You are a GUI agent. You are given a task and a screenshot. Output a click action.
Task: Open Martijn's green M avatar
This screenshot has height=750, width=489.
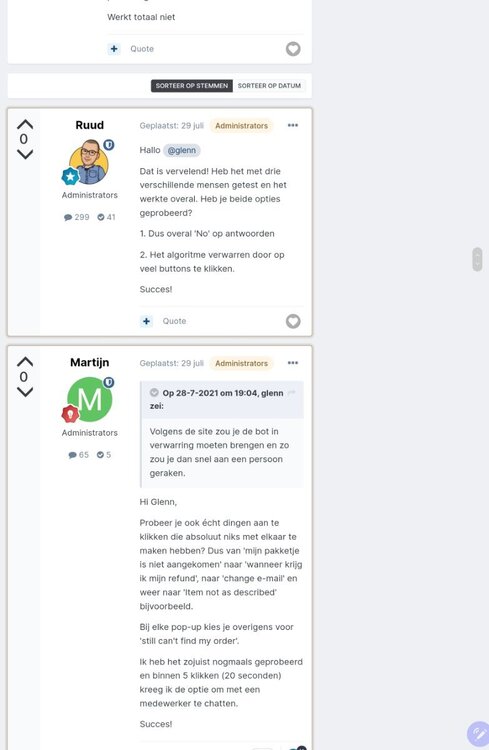pyautogui.click(x=89, y=399)
